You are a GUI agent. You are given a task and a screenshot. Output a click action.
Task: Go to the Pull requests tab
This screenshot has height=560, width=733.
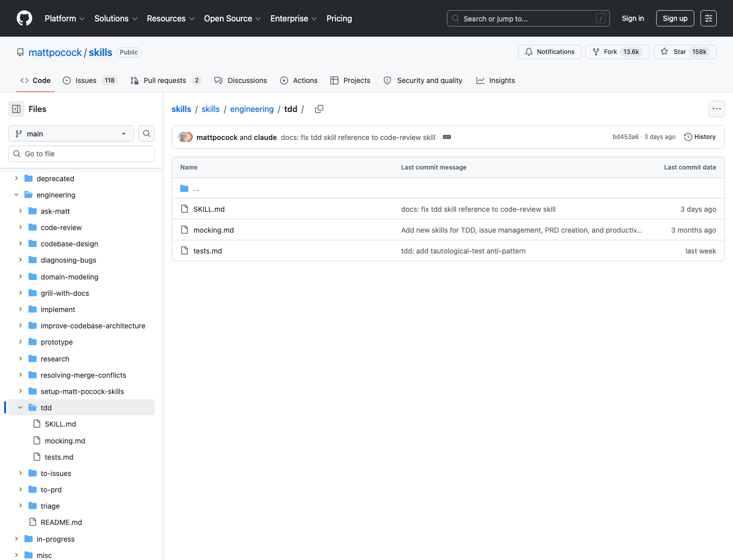166,80
